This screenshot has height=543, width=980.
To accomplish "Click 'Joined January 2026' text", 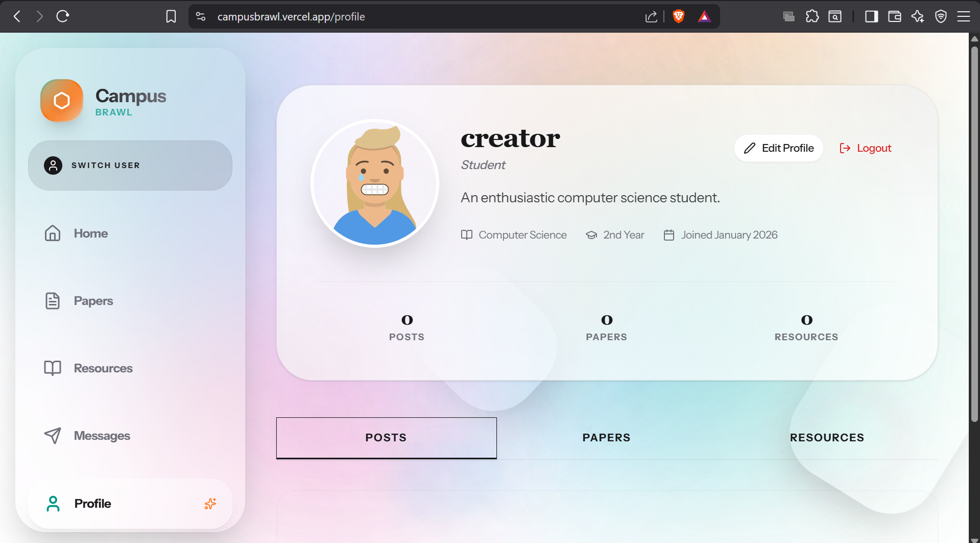I will pyautogui.click(x=729, y=235).
